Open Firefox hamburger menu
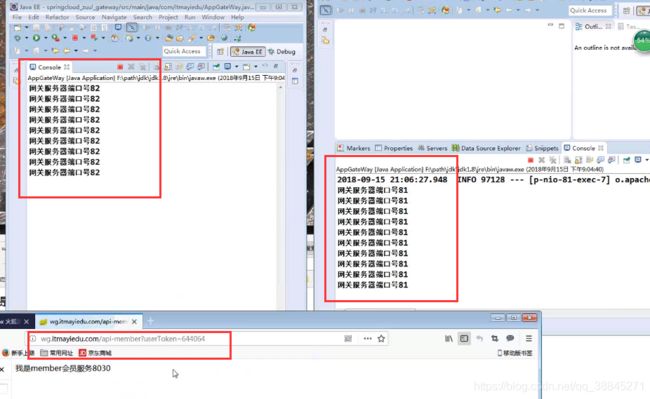650x399 pixels. point(529,339)
